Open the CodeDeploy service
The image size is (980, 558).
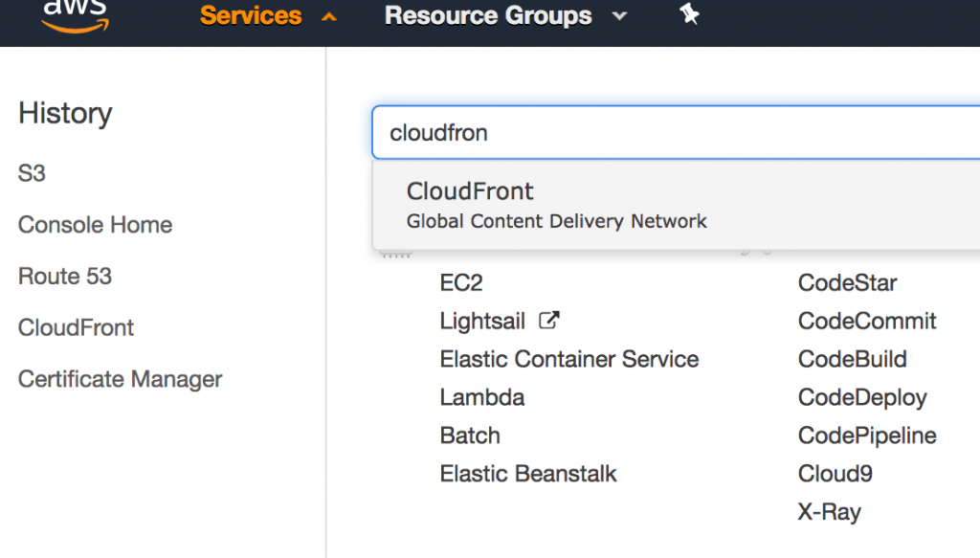[862, 397]
